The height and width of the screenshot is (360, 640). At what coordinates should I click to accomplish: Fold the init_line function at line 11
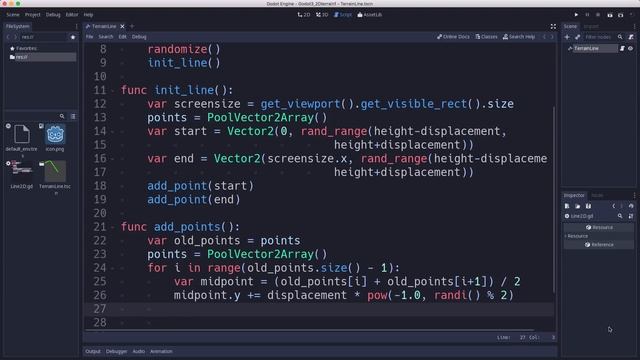[x=113, y=91]
